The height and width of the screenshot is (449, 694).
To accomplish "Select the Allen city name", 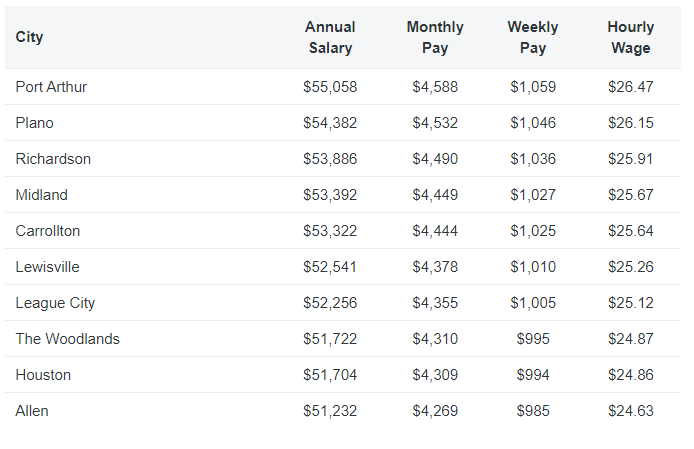I will coord(32,411).
